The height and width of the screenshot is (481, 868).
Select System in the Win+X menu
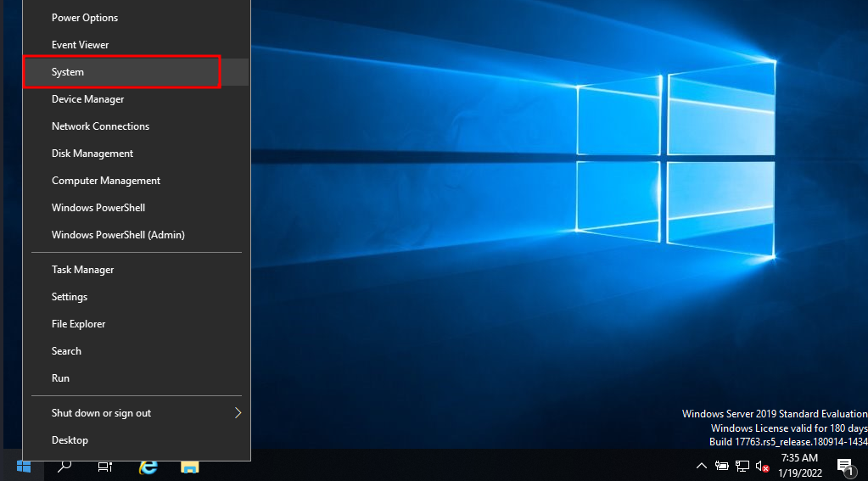tap(136, 72)
